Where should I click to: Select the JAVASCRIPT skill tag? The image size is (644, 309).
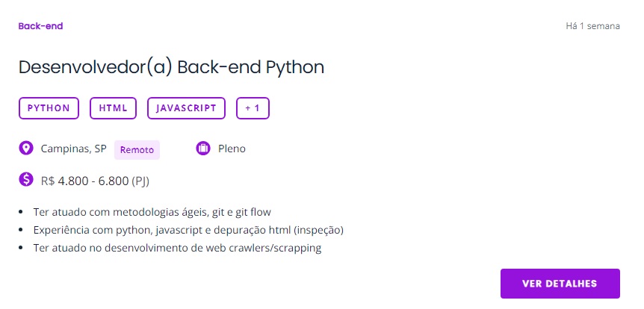pos(186,108)
